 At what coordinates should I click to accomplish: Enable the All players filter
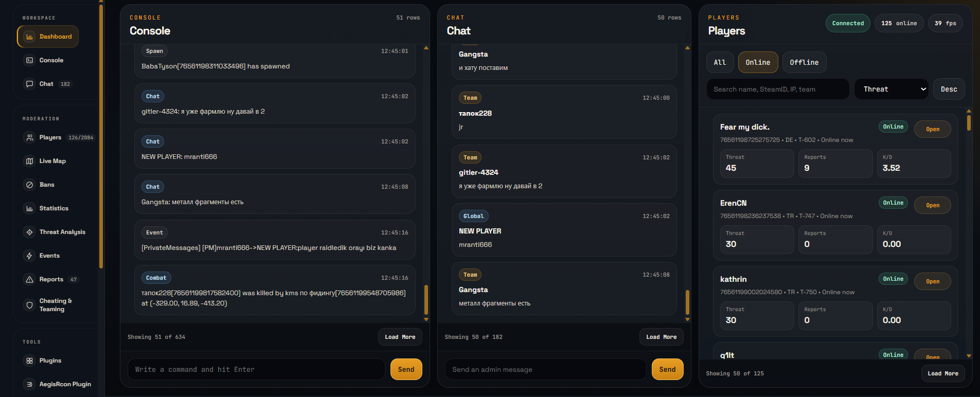[720, 62]
